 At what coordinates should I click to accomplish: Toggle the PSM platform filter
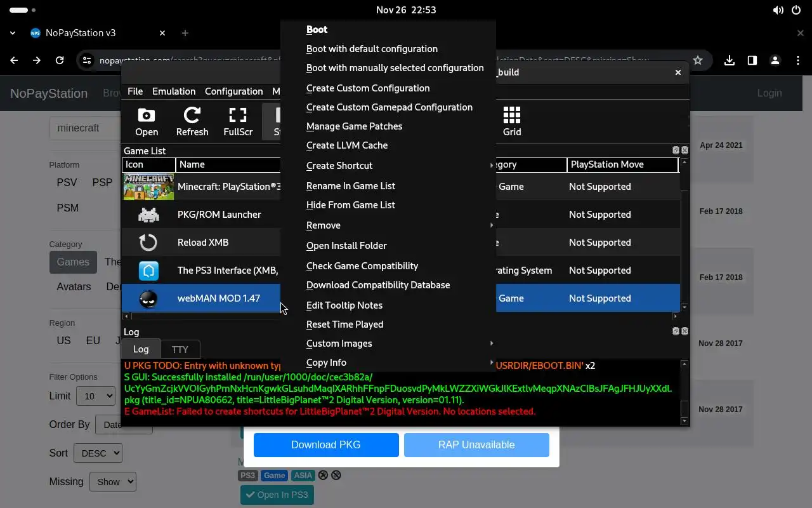tap(68, 208)
